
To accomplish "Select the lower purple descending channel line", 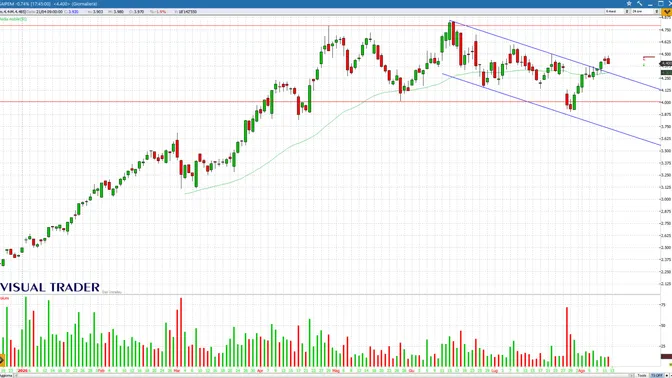I will 551,109.
